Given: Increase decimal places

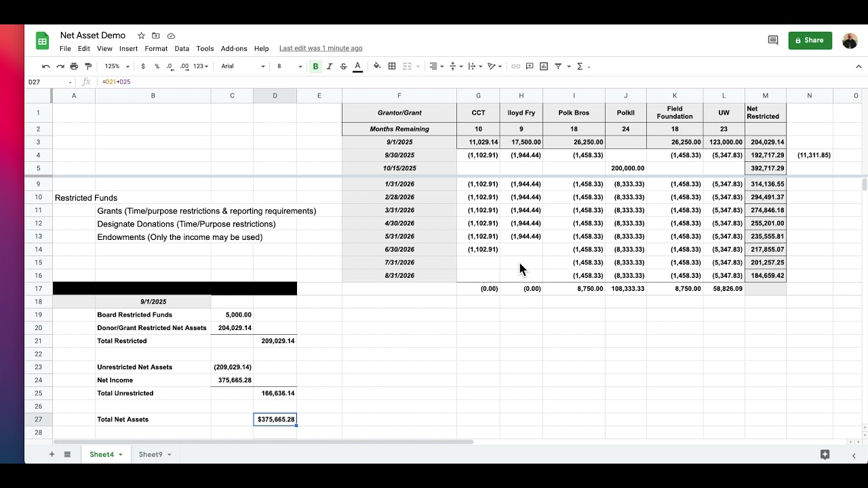Looking at the screenshot, I should 184,66.
